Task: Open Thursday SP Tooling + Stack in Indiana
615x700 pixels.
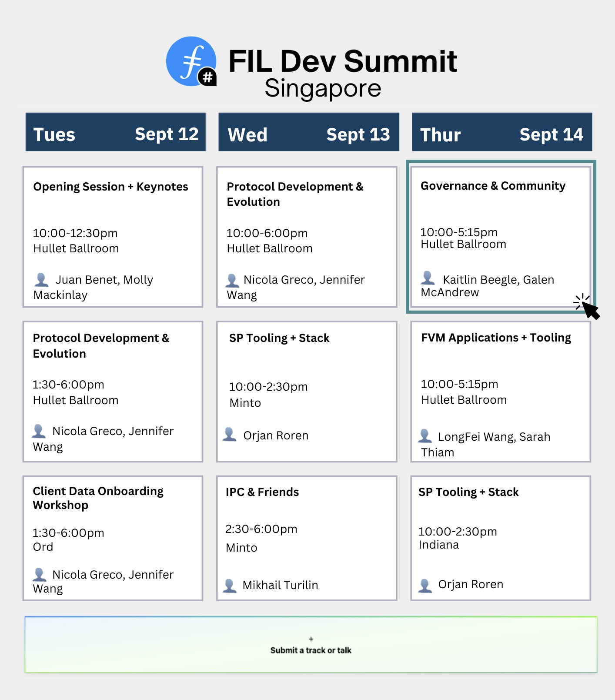Action: point(501,538)
